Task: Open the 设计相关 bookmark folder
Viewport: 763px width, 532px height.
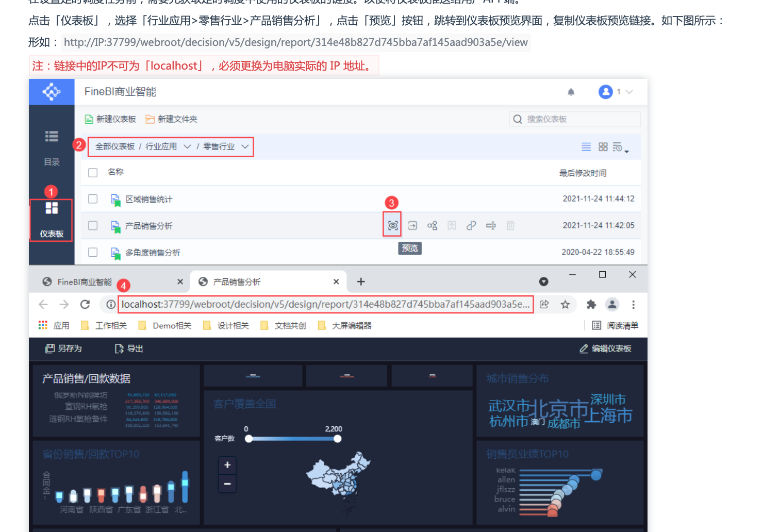Action: [x=226, y=326]
